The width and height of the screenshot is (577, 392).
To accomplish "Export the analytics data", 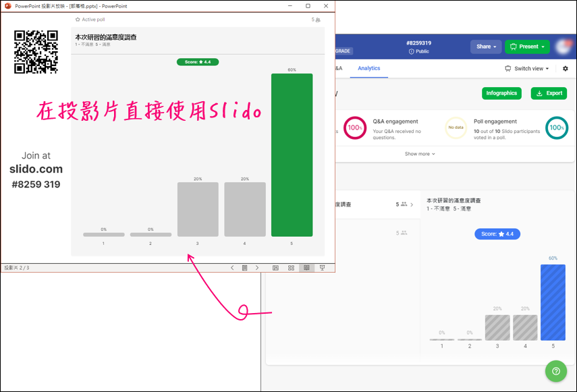I will 549,93.
